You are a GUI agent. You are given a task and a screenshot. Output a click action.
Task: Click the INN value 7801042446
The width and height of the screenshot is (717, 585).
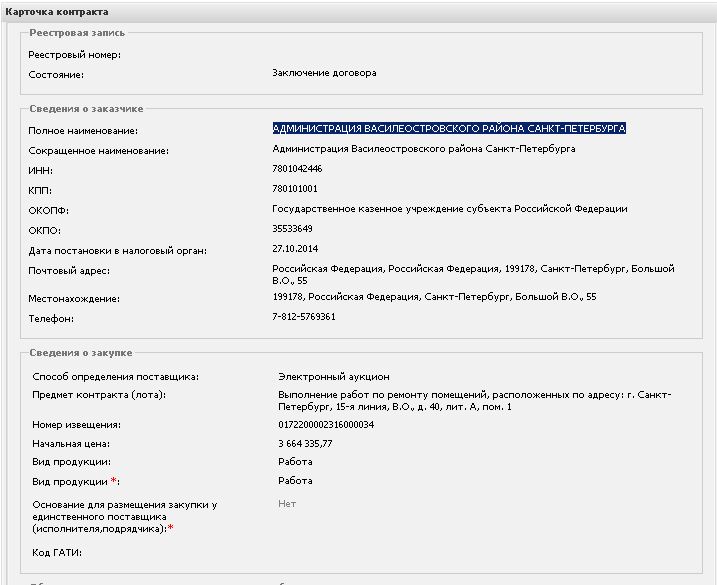(x=297, y=169)
